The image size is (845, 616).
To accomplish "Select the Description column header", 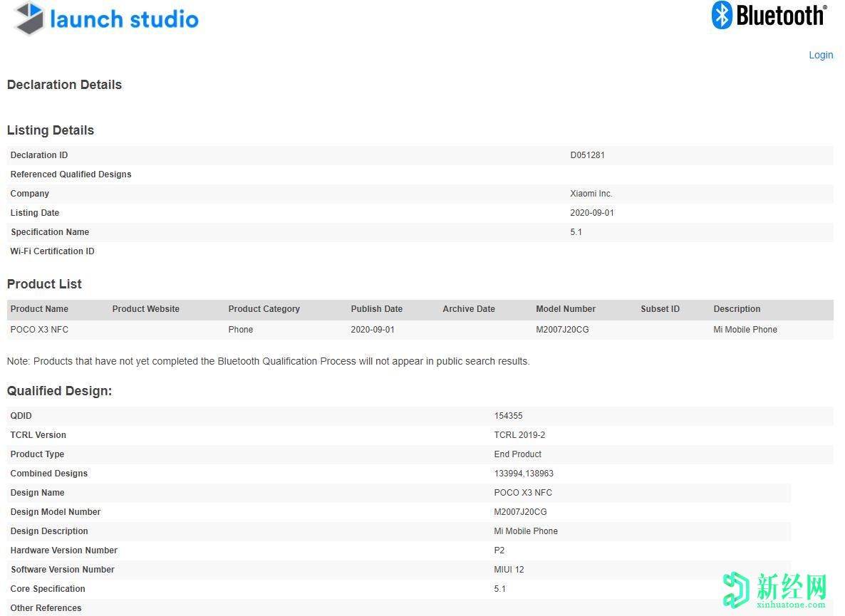I will click(x=737, y=309).
